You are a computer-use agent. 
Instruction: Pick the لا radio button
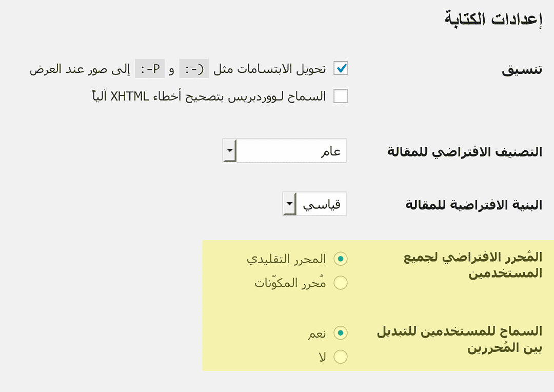(341, 357)
